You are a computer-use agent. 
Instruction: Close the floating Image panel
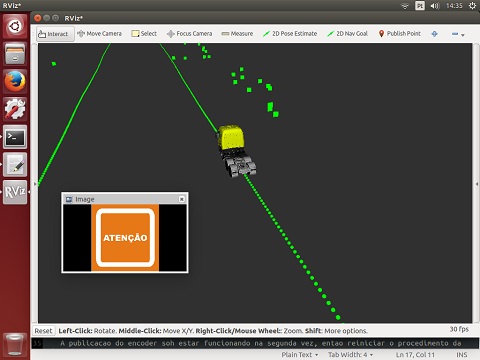click(182, 199)
